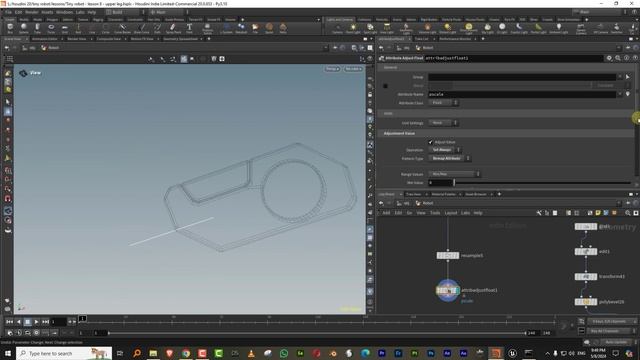Switch to Material Palette tab
The width and height of the screenshot is (640, 360).
(x=444, y=194)
